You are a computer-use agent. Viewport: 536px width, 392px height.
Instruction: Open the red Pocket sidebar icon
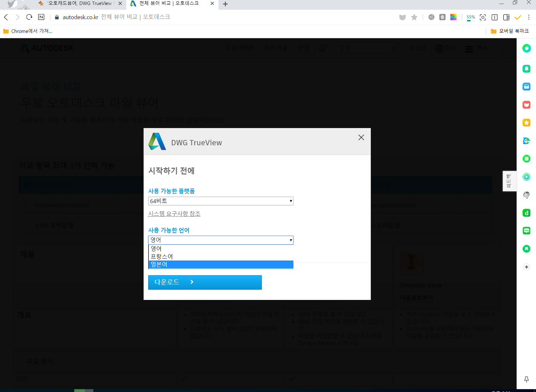[x=526, y=105]
